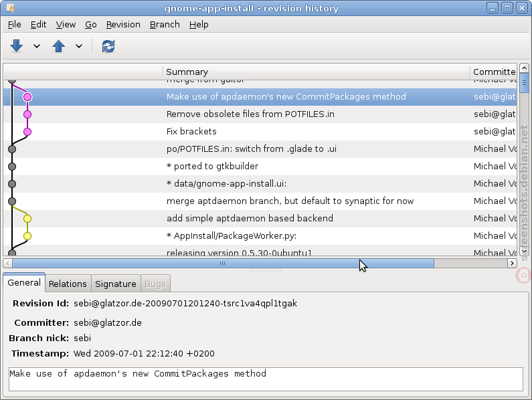Click the yellow node of 'AppInstall/PackageWorker.py' row
Viewport: 532px width, 400px height.
click(x=27, y=236)
